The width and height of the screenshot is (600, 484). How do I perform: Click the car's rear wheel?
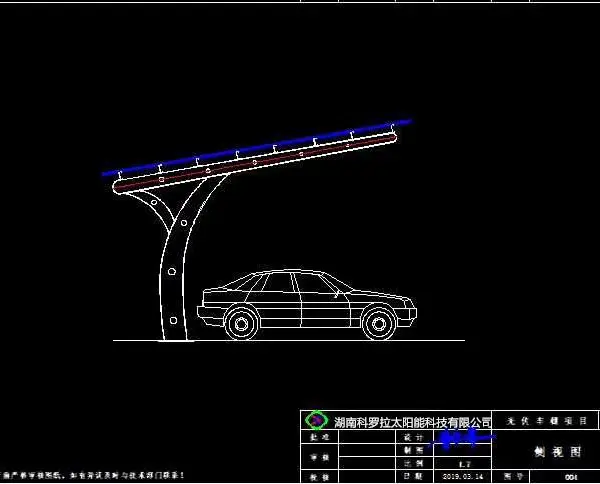241,324
